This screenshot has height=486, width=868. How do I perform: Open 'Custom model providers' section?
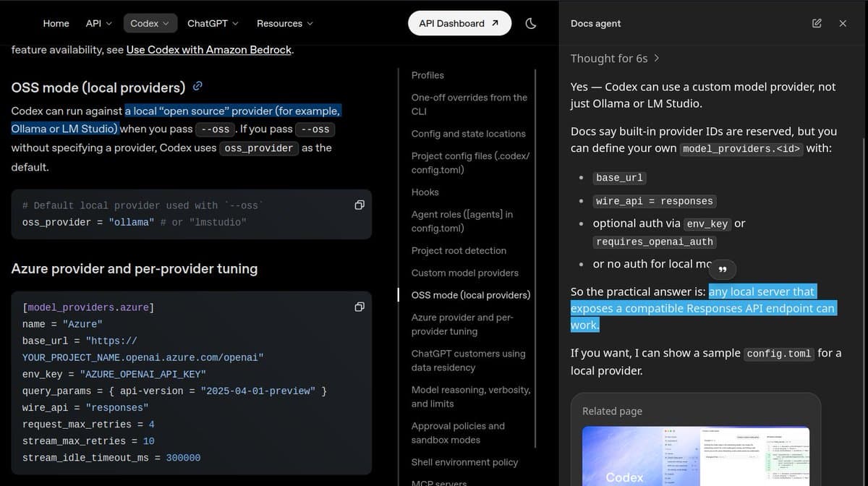coord(465,273)
